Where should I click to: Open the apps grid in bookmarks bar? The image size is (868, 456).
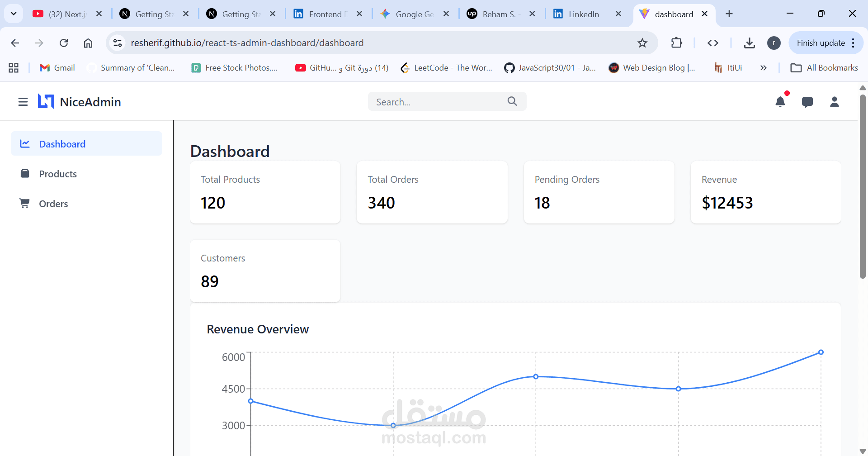pos(14,68)
